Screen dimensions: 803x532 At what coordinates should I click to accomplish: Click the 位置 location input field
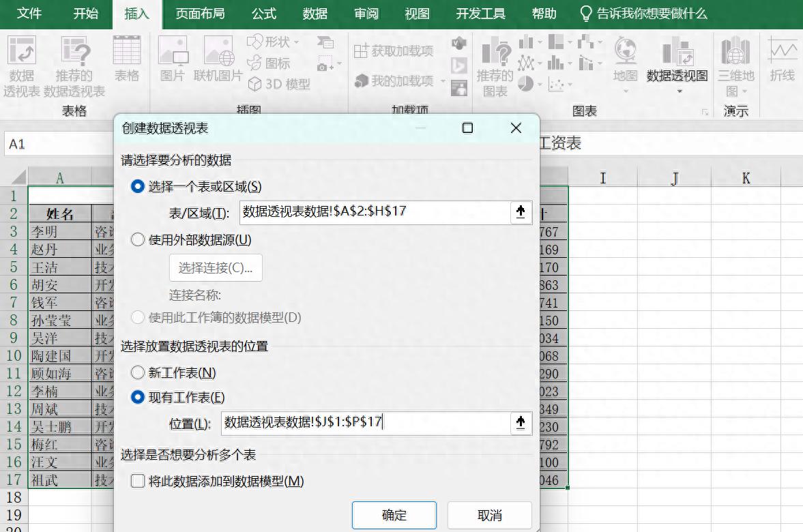(x=366, y=423)
